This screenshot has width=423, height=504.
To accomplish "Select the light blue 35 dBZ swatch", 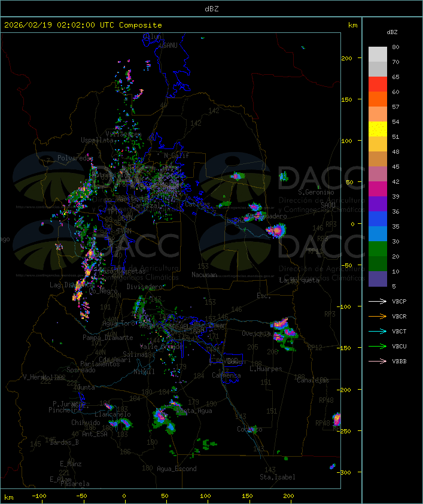I will click(x=378, y=233).
